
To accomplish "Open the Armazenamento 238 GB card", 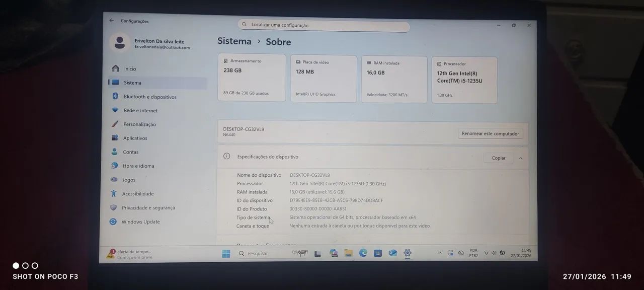I will point(252,78).
